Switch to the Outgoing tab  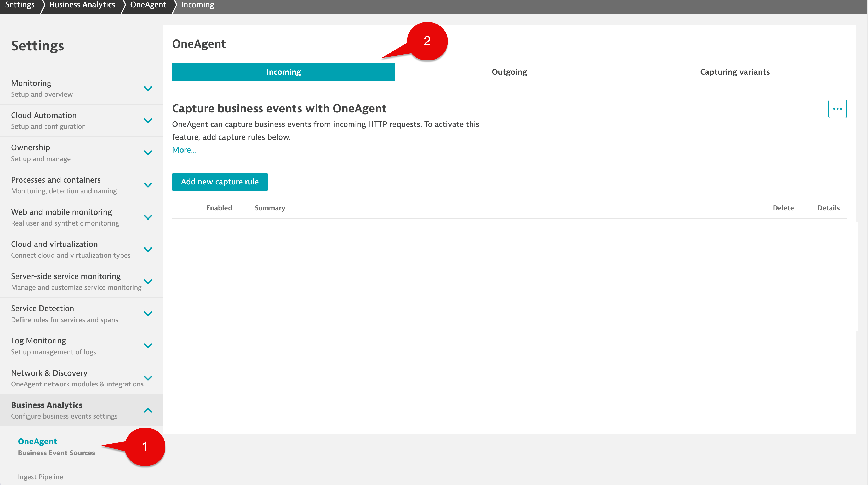[x=509, y=72]
